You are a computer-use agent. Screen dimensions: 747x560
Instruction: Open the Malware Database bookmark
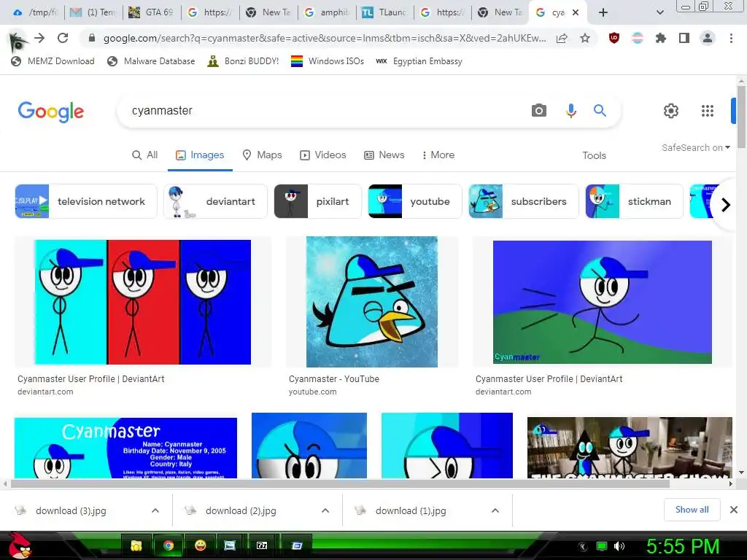coord(152,61)
